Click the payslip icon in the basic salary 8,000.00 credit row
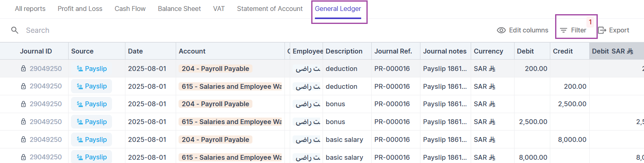 click(80, 139)
